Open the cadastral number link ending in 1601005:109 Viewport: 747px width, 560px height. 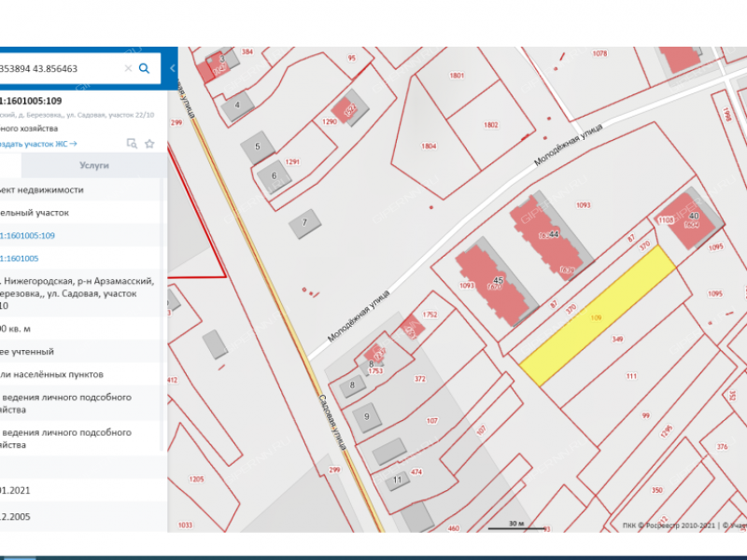(28, 235)
